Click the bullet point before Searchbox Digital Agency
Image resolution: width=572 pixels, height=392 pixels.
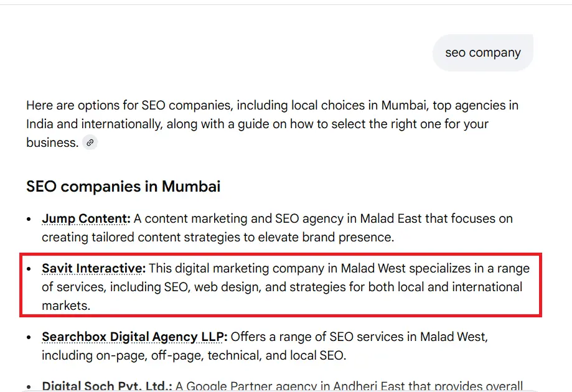point(29,338)
